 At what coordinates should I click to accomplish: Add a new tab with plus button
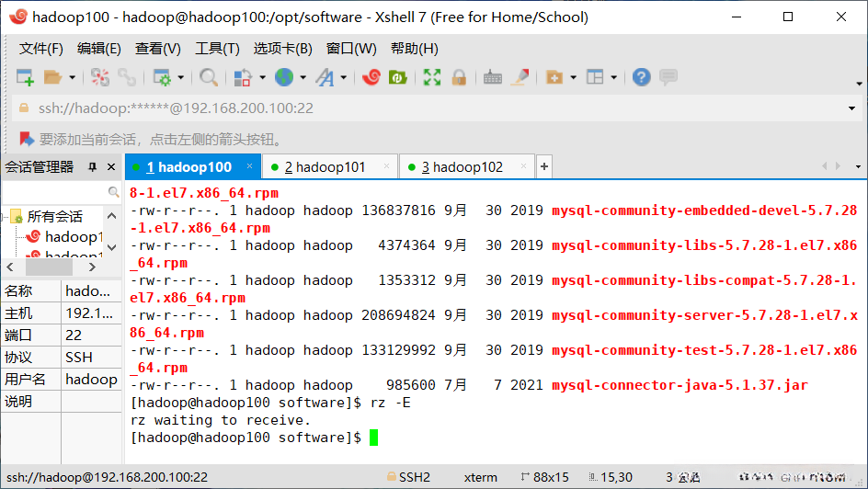coord(544,166)
